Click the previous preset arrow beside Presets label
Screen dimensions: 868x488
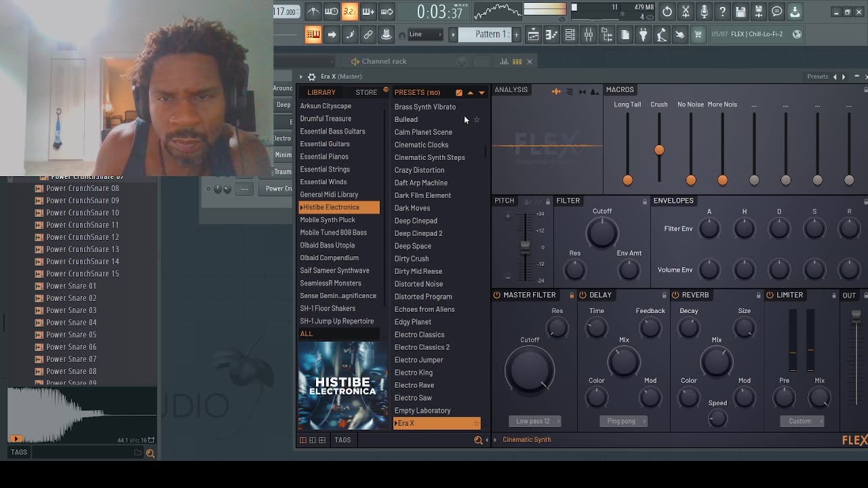point(835,77)
